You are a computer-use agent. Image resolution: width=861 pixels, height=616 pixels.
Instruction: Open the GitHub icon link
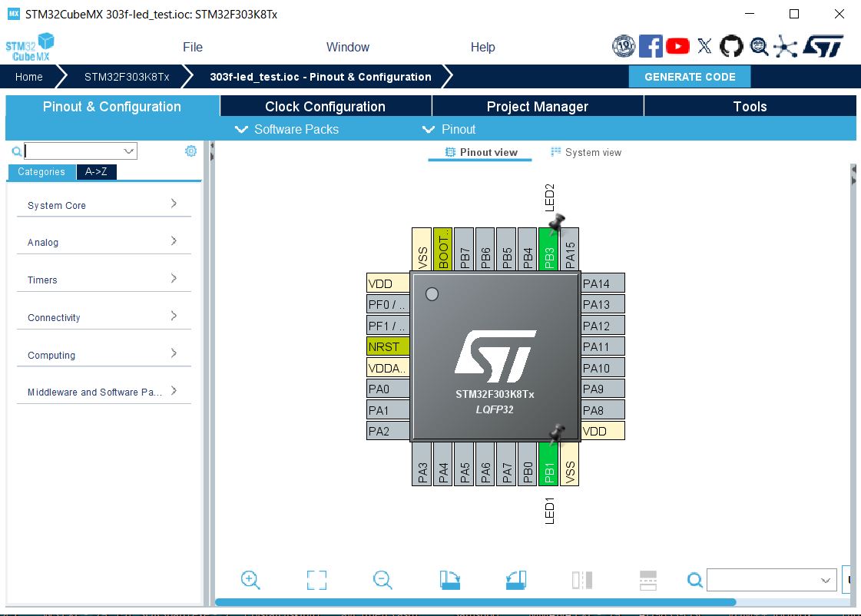click(731, 46)
